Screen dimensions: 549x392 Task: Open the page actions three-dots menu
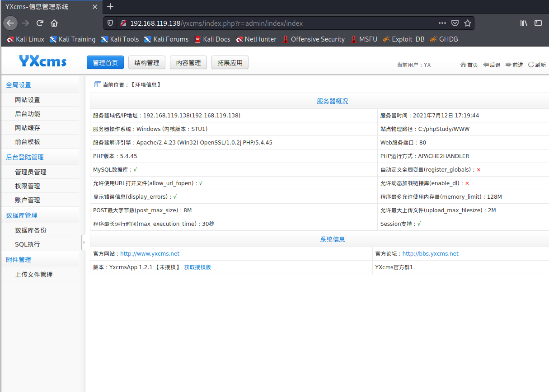[442, 23]
